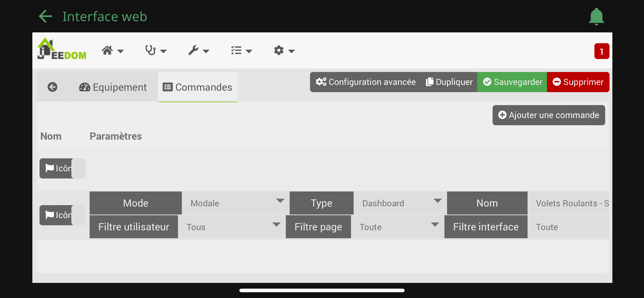Screen dimensions: 644x298
Task: Switch to the Equipement tab
Action: (x=113, y=87)
